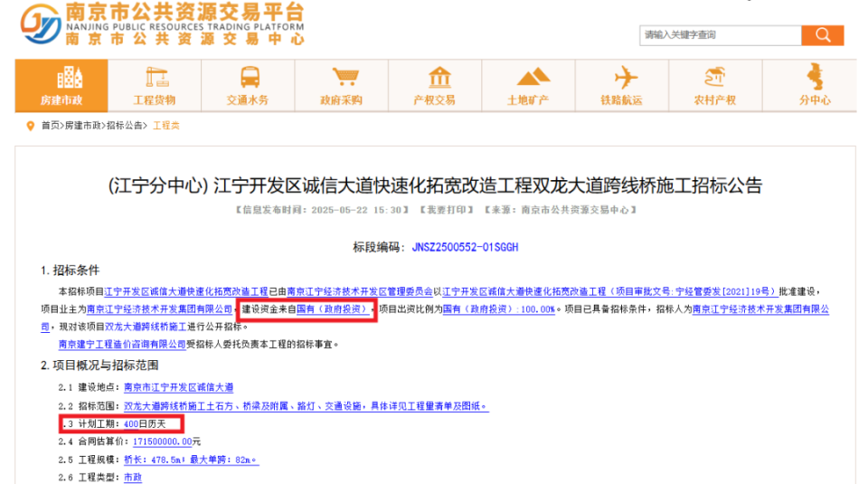Focus the keyword search input field

click(721, 35)
